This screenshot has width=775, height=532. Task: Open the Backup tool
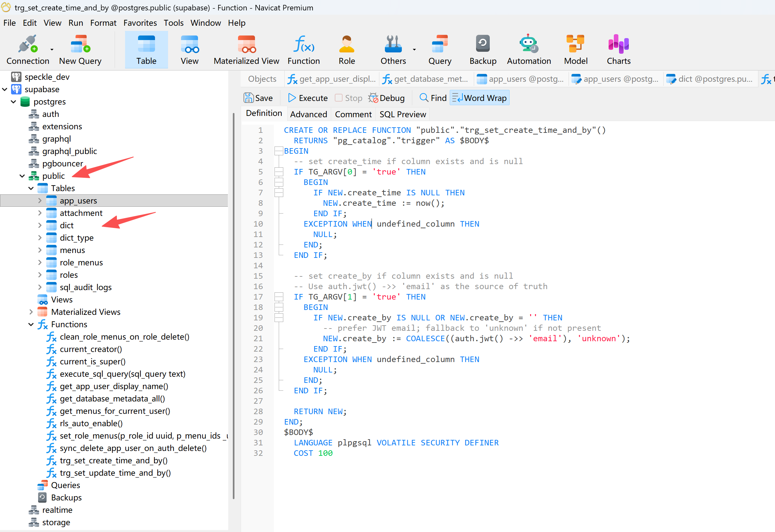pos(483,49)
